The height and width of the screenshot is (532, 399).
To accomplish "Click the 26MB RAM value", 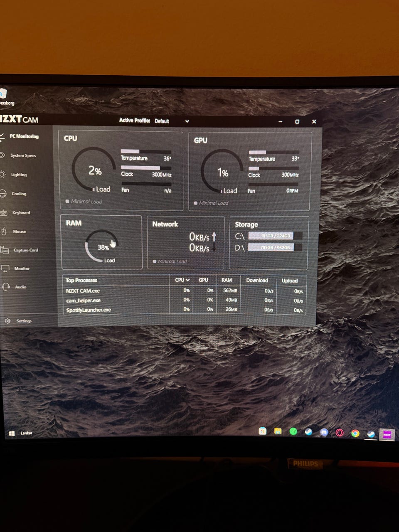I will (231, 309).
